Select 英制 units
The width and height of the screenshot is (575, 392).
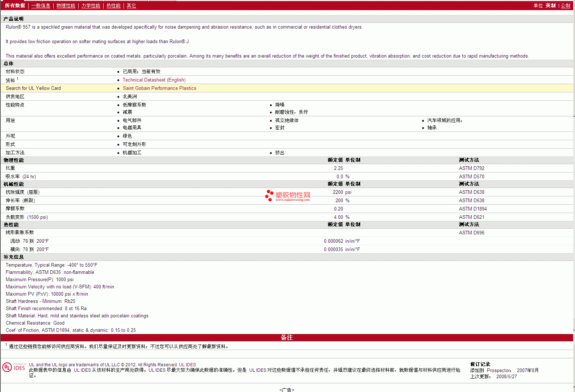click(x=550, y=6)
